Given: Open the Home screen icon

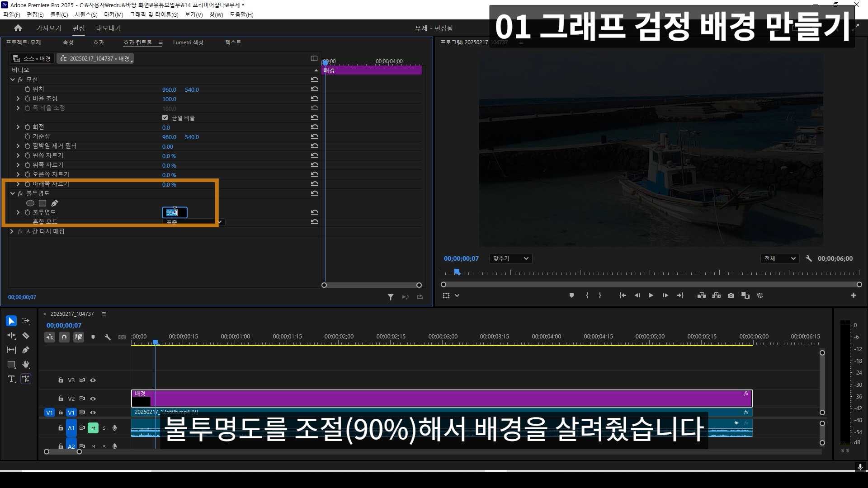Looking at the screenshot, I should [x=18, y=28].
